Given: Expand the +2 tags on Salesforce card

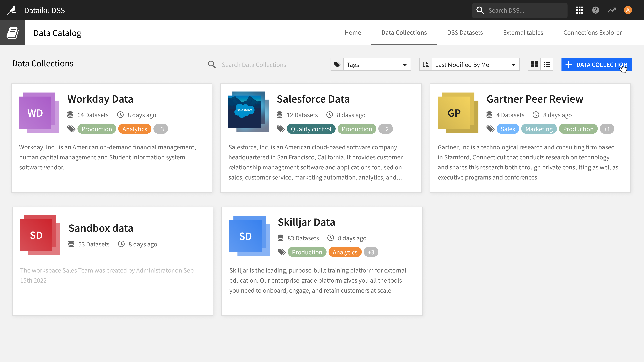Looking at the screenshot, I should tap(386, 129).
